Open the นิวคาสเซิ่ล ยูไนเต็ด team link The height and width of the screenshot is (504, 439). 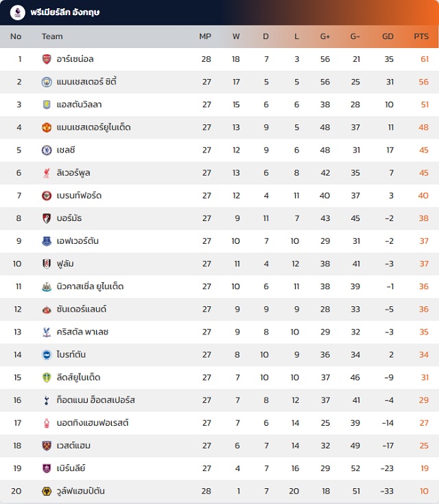point(91,286)
